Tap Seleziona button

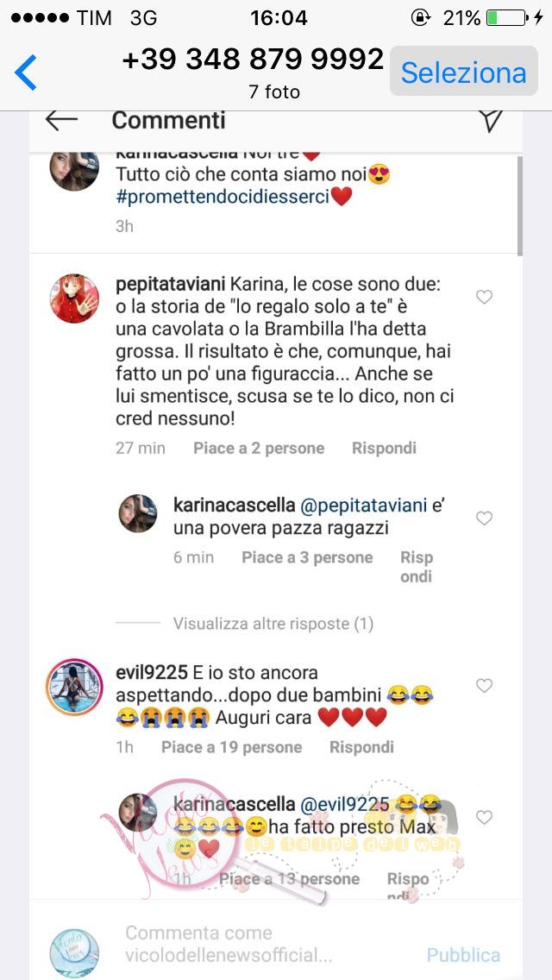coord(464,72)
